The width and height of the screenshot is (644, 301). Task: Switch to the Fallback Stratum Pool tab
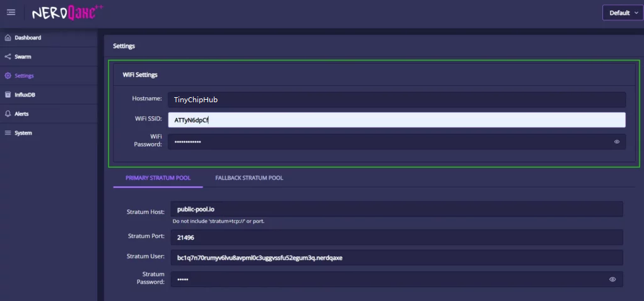tap(249, 178)
